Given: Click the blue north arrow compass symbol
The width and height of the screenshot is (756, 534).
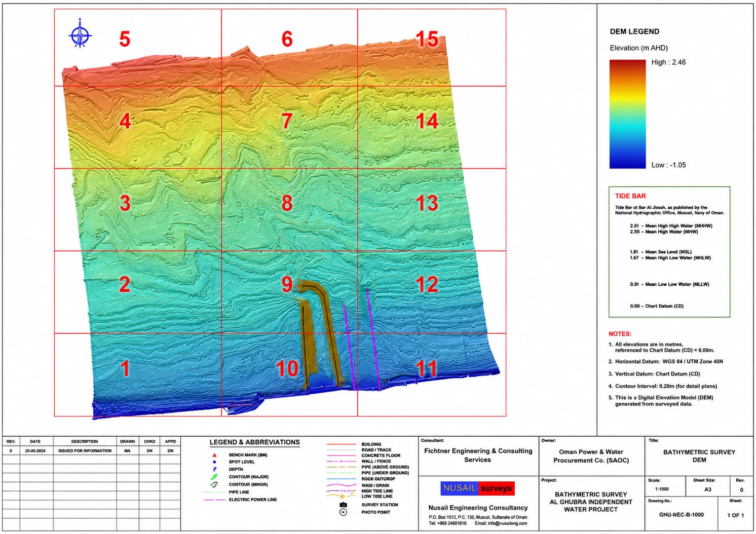Looking at the screenshot, I should [80, 34].
